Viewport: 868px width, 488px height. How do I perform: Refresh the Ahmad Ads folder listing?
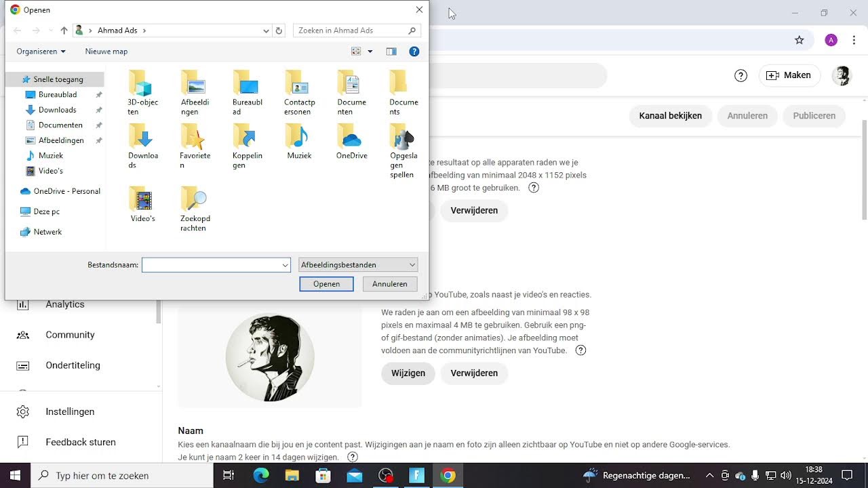click(279, 30)
